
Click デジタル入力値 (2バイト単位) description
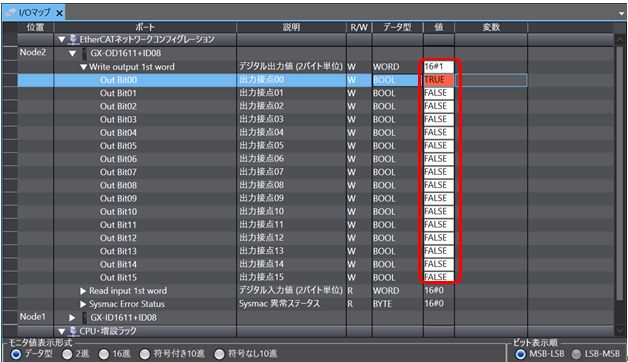291,291
